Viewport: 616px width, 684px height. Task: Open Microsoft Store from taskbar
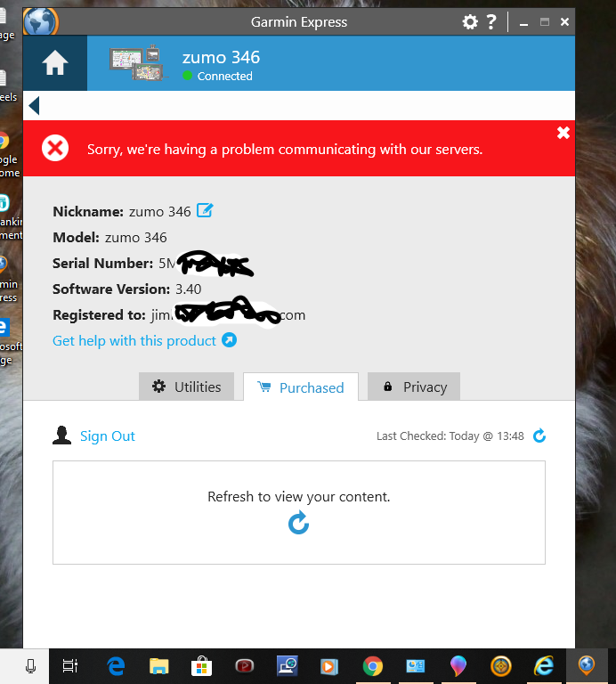coord(201,666)
